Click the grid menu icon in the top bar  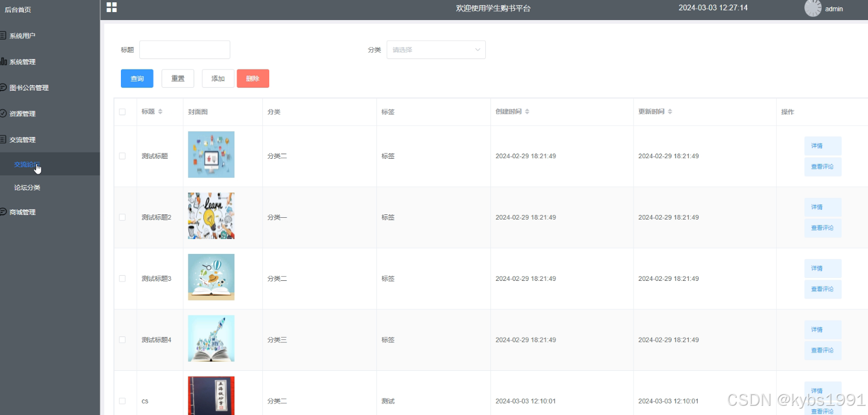112,7
